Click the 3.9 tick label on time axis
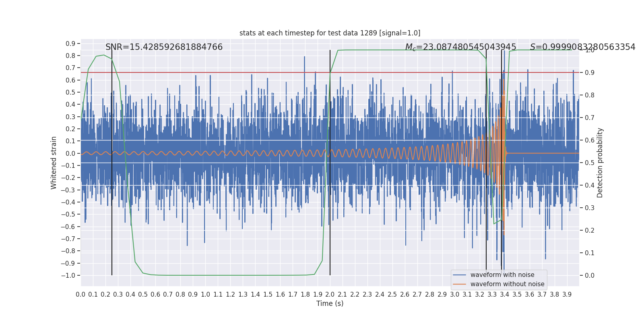 567,295
